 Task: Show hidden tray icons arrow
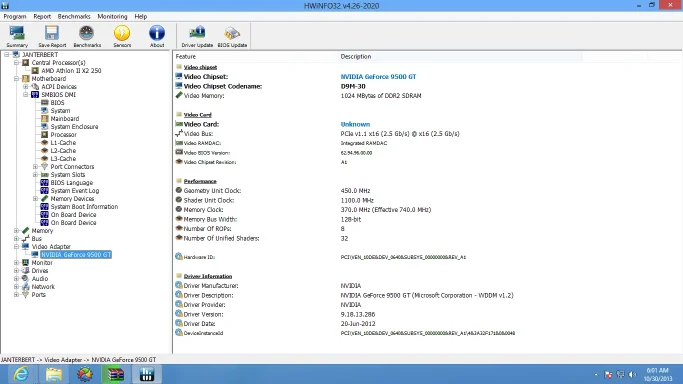596,375
